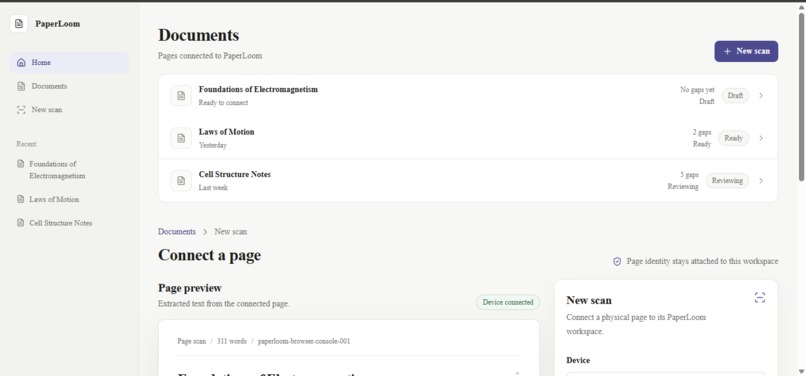Select Home in the sidebar menu
Screen dimensions: 806x376
(x=69, y=63)
